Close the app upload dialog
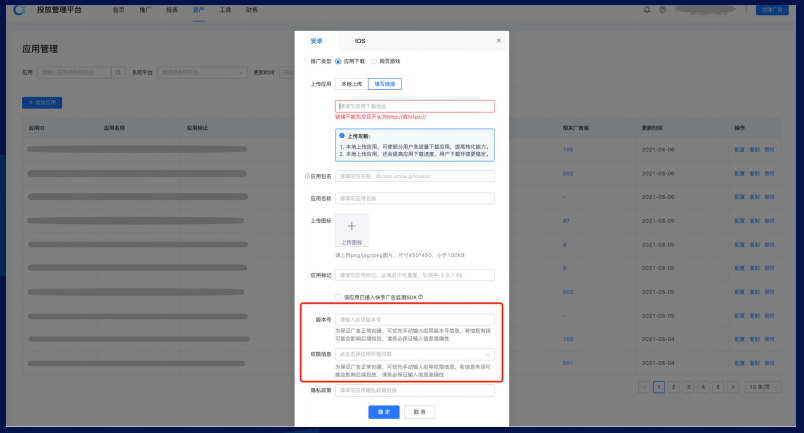This screenshot has height=433, width=804. pos(499,41)
